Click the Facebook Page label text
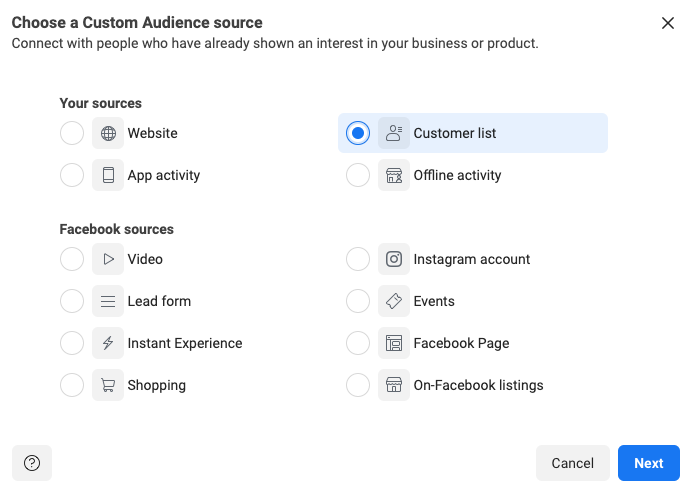Screen dimensions: 693x487 461,343
